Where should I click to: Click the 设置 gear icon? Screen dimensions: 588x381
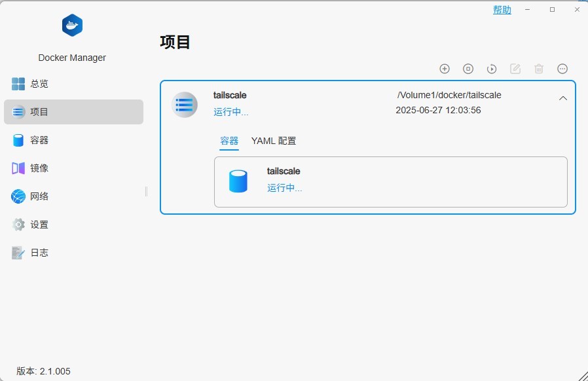(x=18, y=225)
